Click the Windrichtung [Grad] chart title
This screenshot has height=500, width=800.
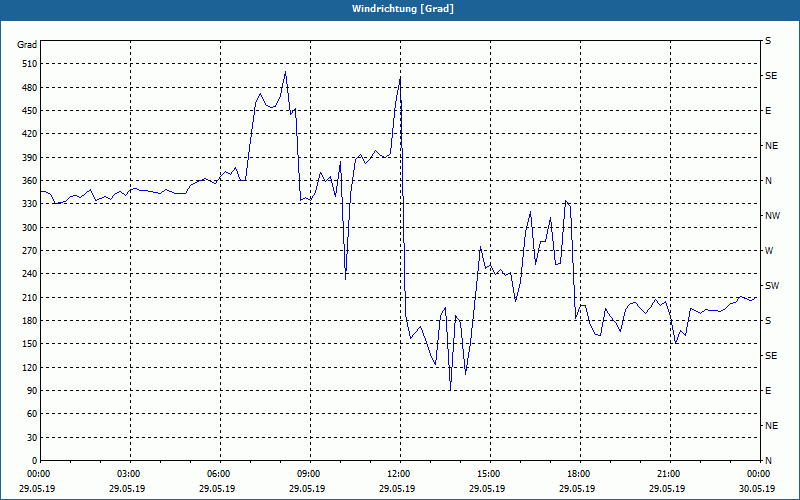coord(403,9)
